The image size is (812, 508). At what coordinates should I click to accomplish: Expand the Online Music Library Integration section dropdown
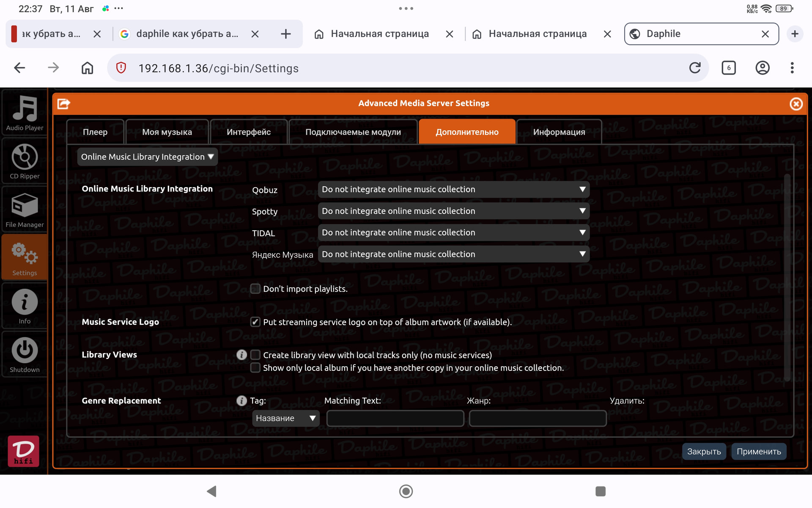[x=147, y=157]
